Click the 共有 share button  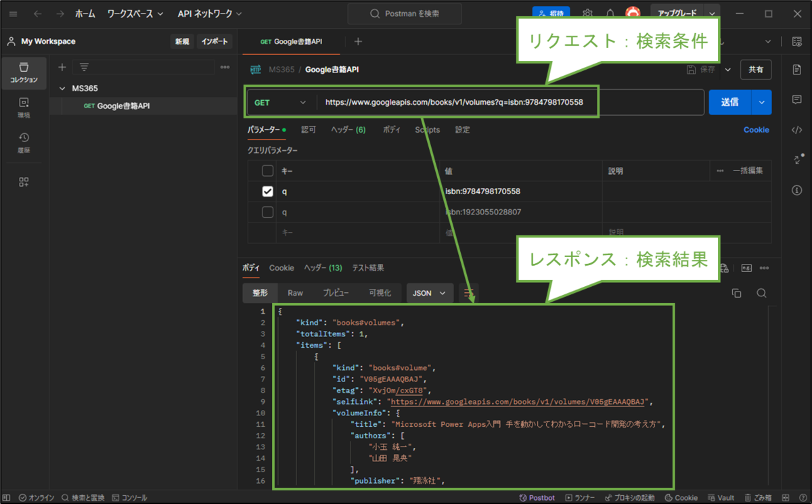tap(756, 69)
